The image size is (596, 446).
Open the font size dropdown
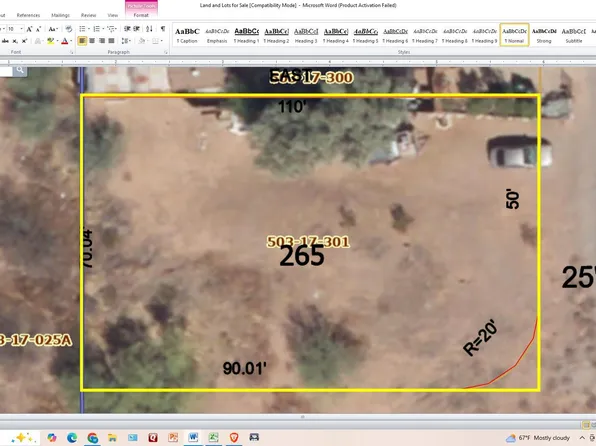click(x=21, y=29)
